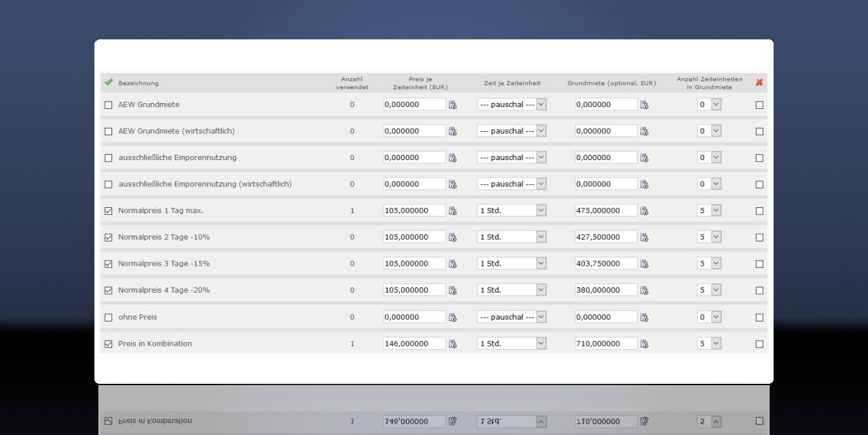868x435 pixels.
Task: Click price input field in ohne Preis row
Action: coord(414,317)
